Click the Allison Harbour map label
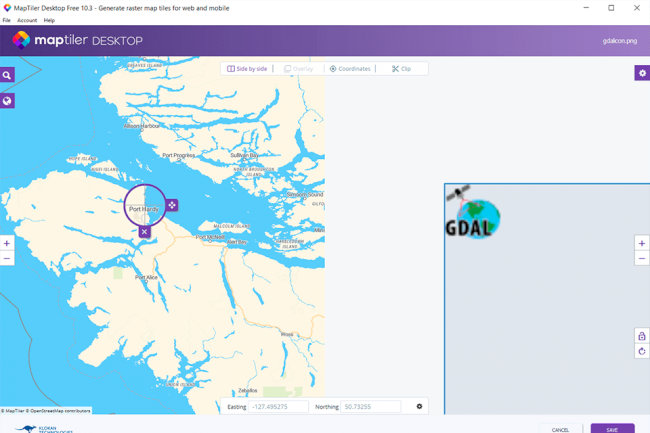 click(x=141, y=126)
